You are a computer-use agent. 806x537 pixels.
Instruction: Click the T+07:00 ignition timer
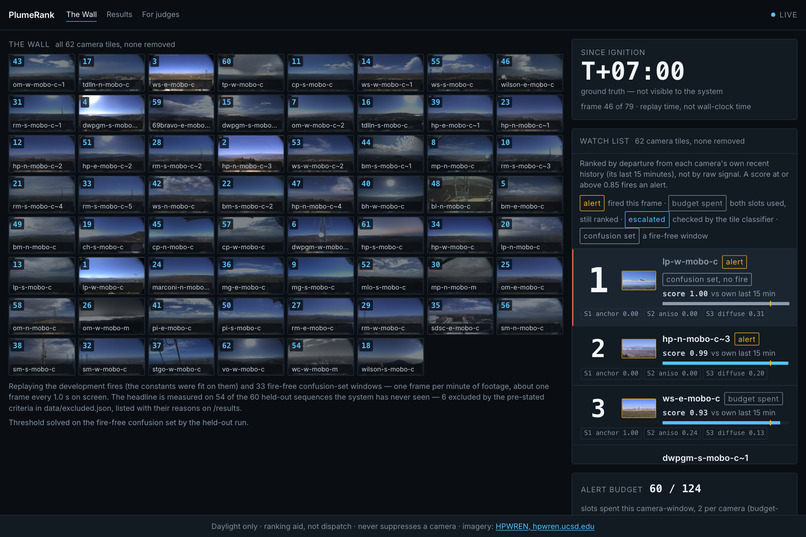pyautogui.click(x=632, y=71)
